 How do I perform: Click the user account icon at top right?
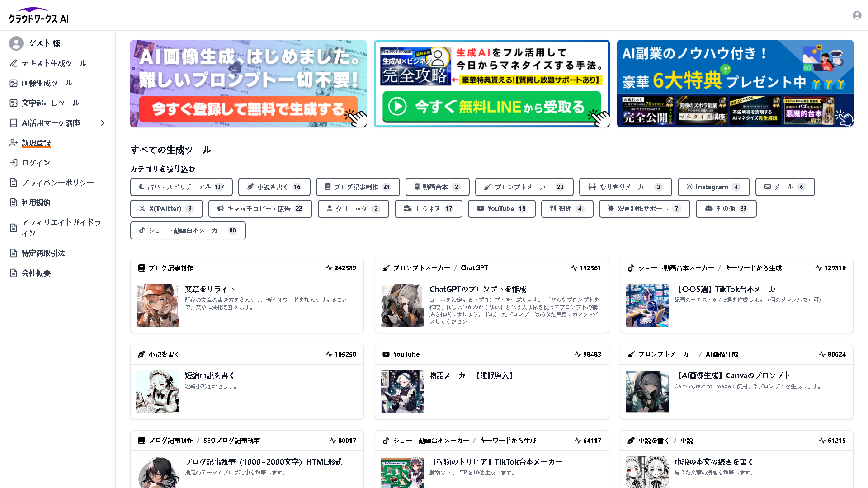[x=857, y=15]
